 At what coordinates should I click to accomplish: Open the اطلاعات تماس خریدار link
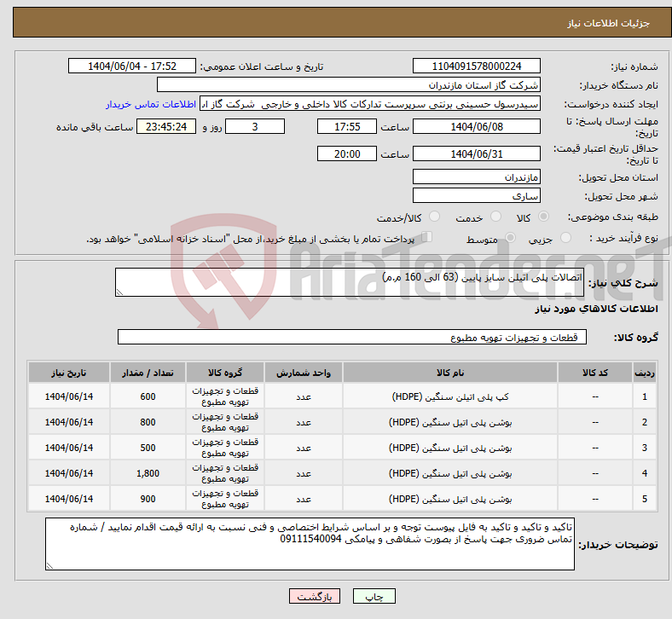(151, 104)
